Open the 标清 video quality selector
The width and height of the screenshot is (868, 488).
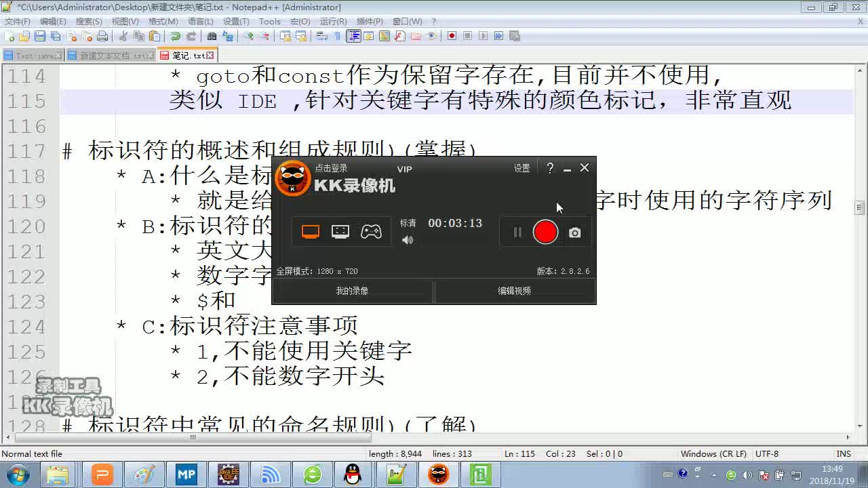pyautogui.click(x=407, y=222)
